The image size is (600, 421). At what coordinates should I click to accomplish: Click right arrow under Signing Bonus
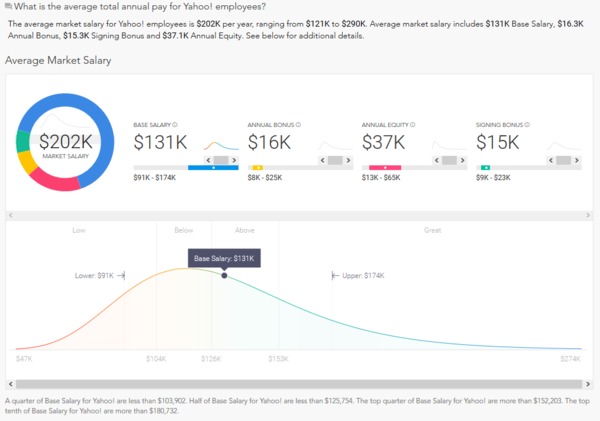click(577, 160)
